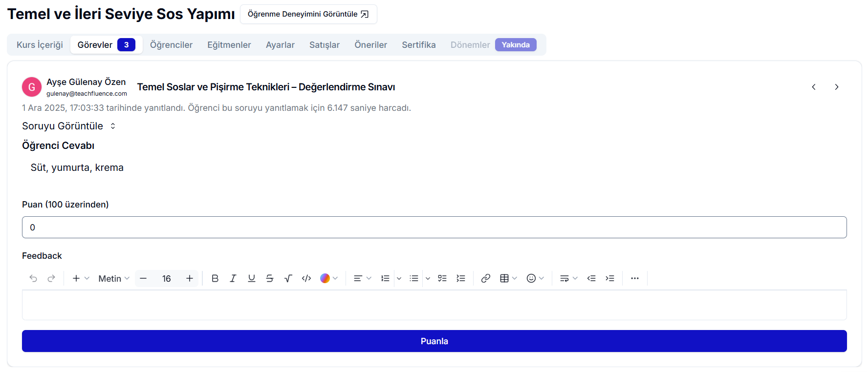Screen dimensions: 868x372
Task: Apply italic formatting to feedback text
Action: point(233,278)
